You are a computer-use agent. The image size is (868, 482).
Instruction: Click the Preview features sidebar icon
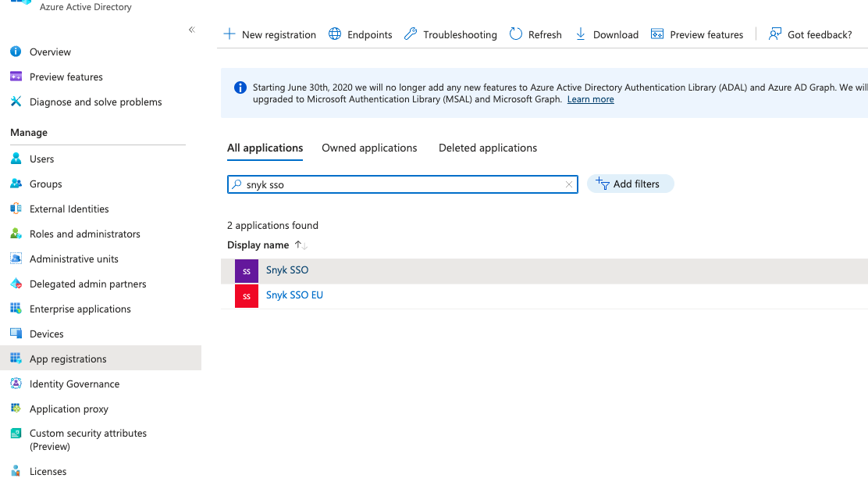[16, 77]
